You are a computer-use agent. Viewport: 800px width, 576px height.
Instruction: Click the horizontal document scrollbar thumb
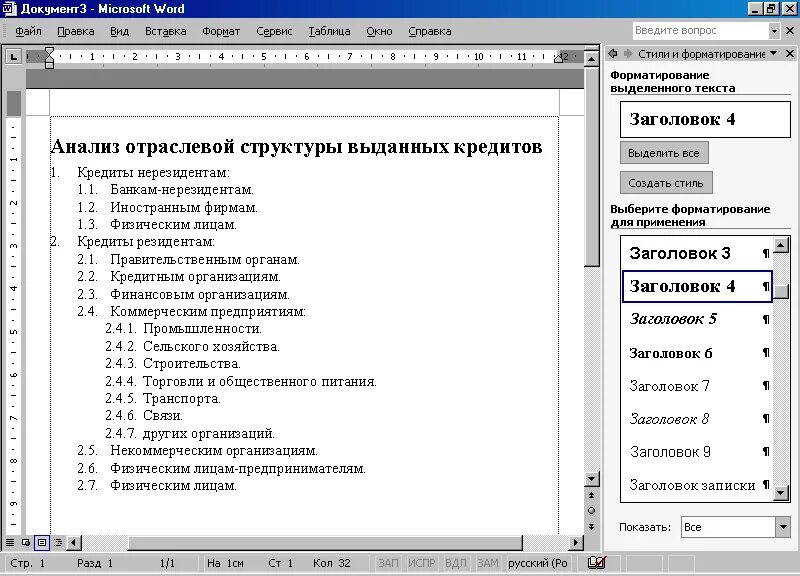click(325, 542)
